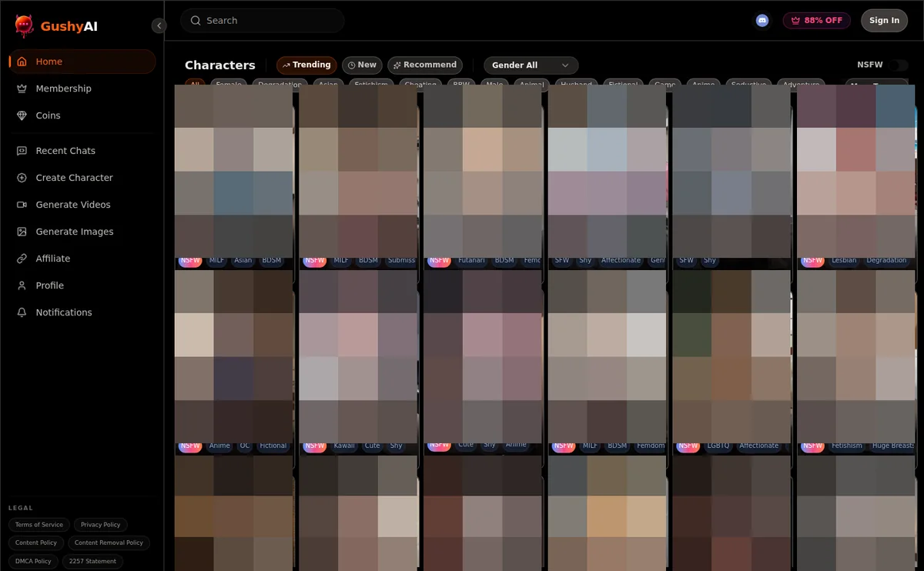924x571 pixels.
Task: Click the Characters heading
Action: point(220,65)
